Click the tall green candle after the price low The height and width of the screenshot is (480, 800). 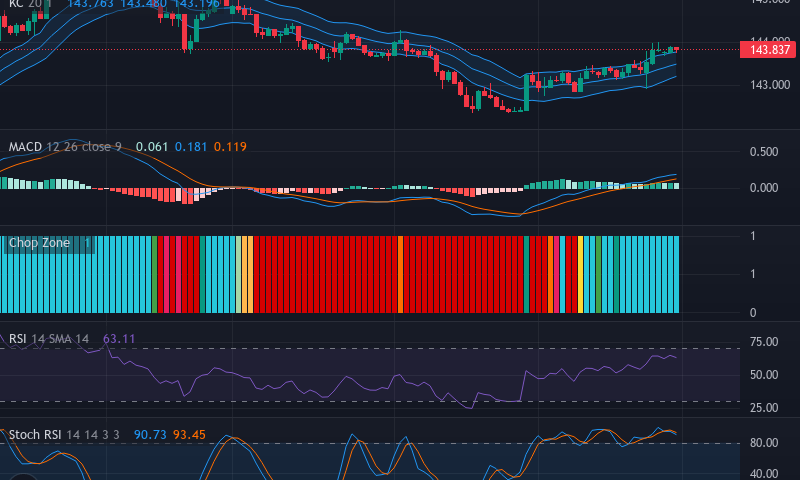coord(527,93)
